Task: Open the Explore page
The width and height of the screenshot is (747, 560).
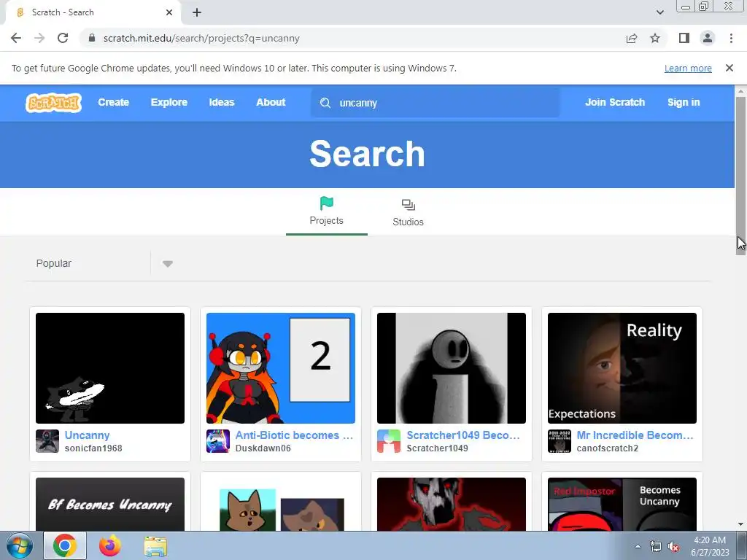Action: point(169,102)
